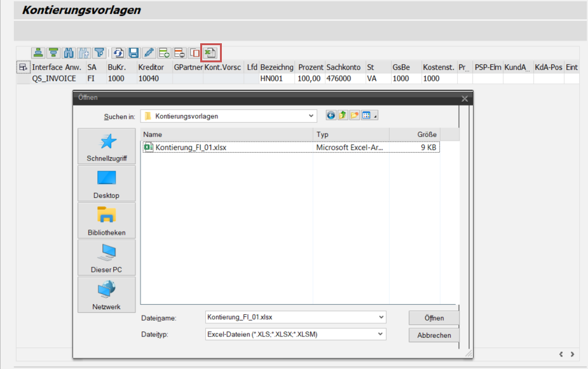Click the Öffnen button
The height and width of the screenshot is (369, 588).
coord(433,317)
